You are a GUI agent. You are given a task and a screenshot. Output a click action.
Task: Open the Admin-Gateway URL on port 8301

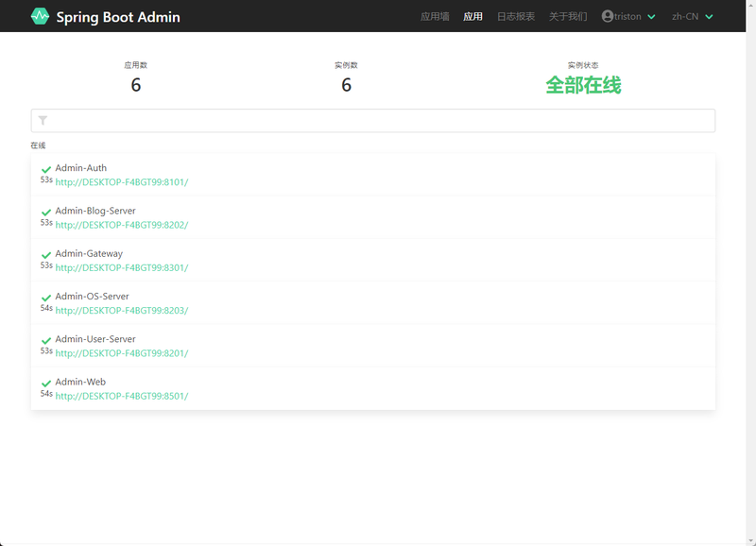[122, 268]
